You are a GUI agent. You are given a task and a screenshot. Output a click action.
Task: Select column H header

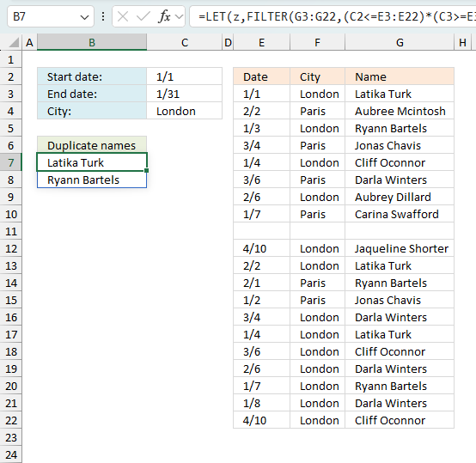coord(462,43)
